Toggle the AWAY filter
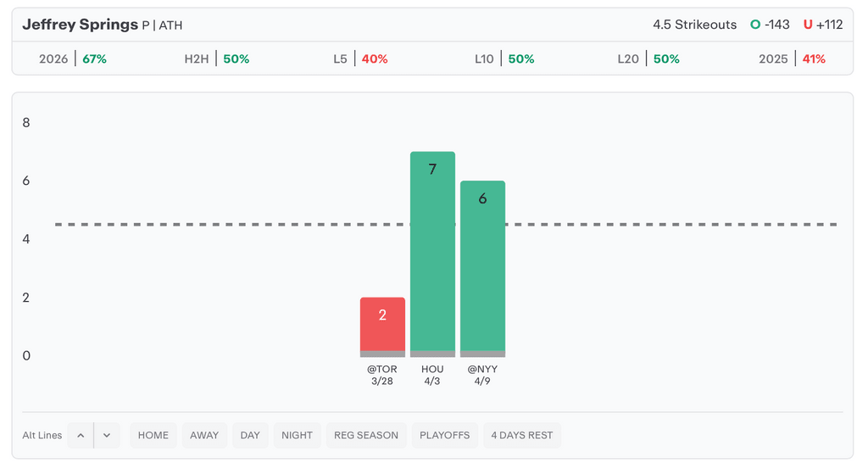 point(204,435)
